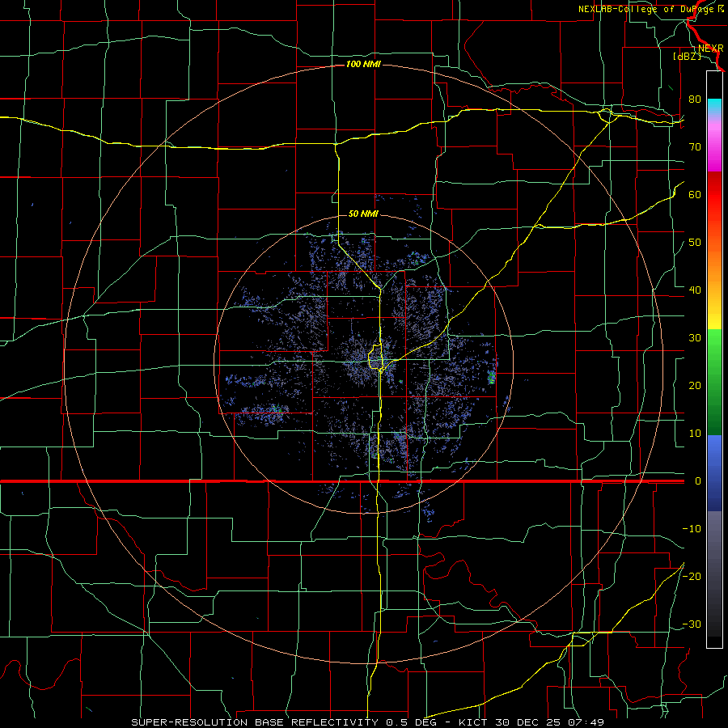
Task: Click the Super-Resolution Base Reflectivity caption
Action: (367, 722)
